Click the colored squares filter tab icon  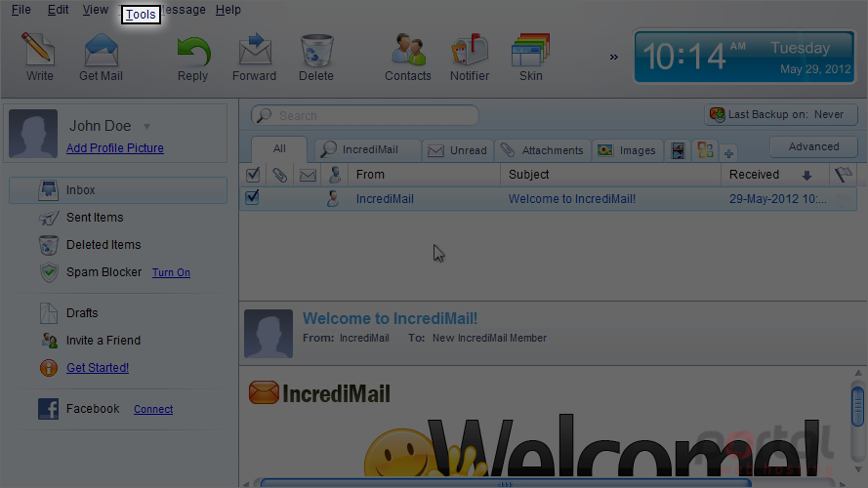(x=705, y=150)
